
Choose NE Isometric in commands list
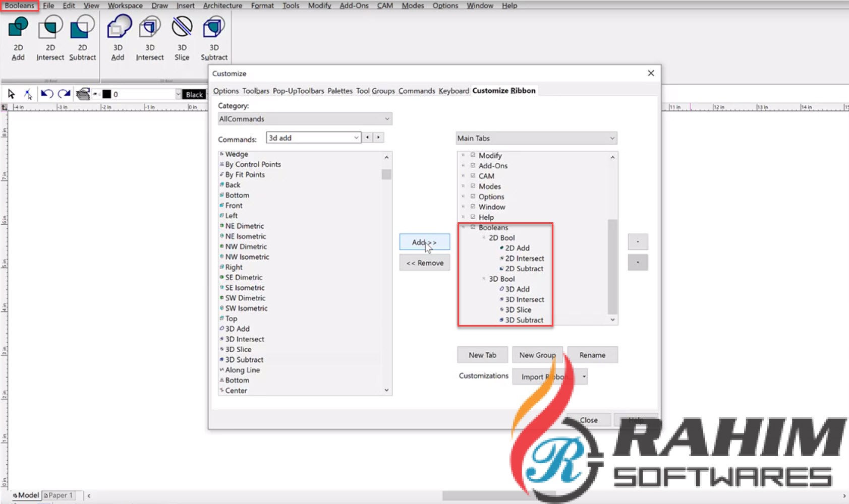[246, 236]
